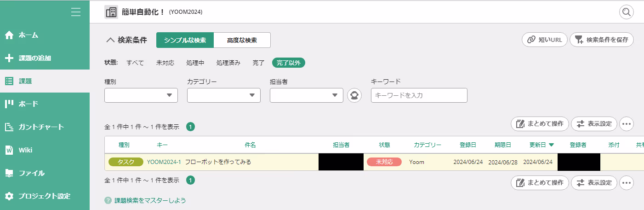Click the lower page number 1 badge
The height and width of the screenshot is (210, 644).
pos(190,180)
